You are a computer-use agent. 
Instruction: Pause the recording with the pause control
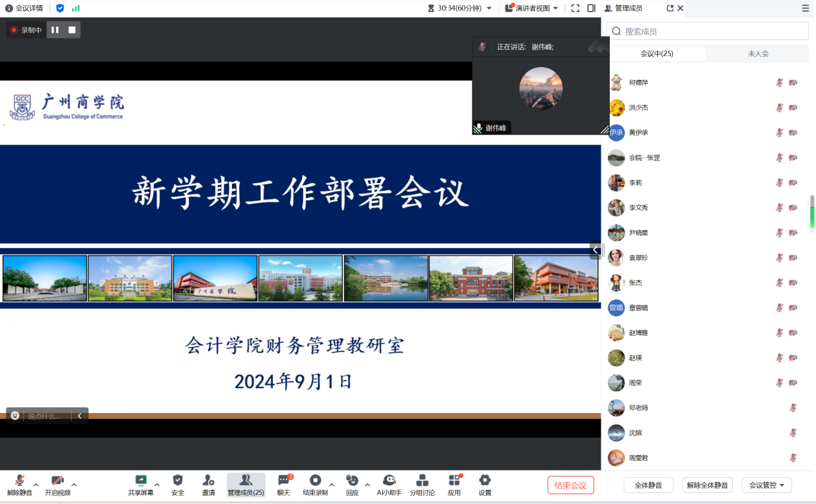(x=54, y=29)
